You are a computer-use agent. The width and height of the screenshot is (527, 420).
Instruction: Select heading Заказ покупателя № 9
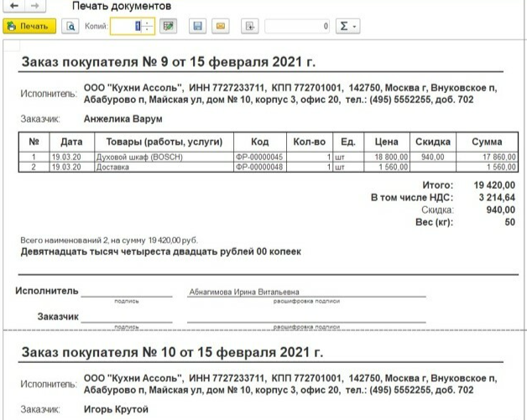169,62
